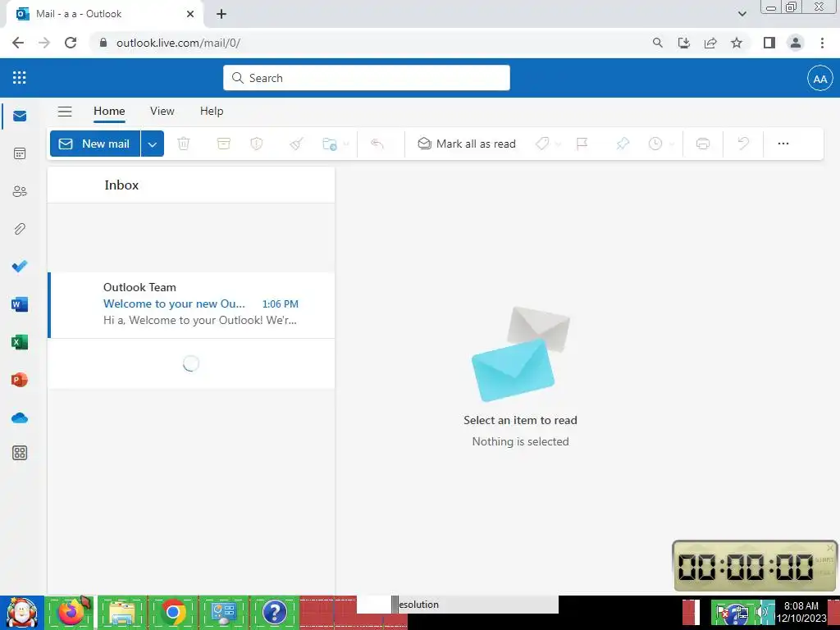Expand the tab search chevron
Screen dimensions: 840x630
[742, 14]
